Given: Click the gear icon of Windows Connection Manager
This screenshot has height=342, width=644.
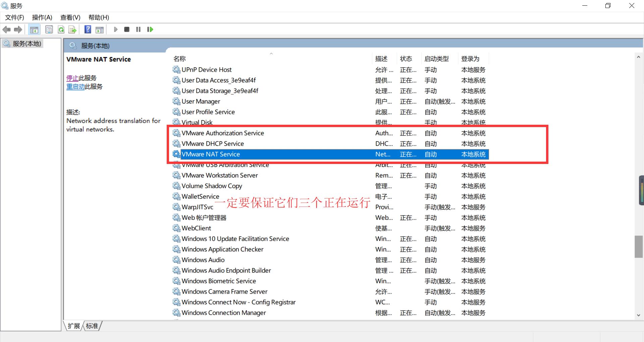Looking at the screenshot, I should 176,312.
